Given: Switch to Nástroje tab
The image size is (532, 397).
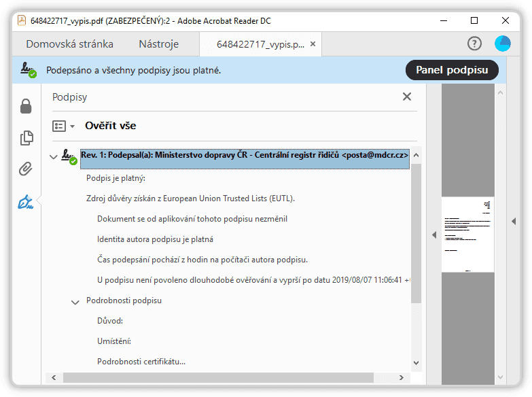Looking at the screenshot, I should (158, 44).
